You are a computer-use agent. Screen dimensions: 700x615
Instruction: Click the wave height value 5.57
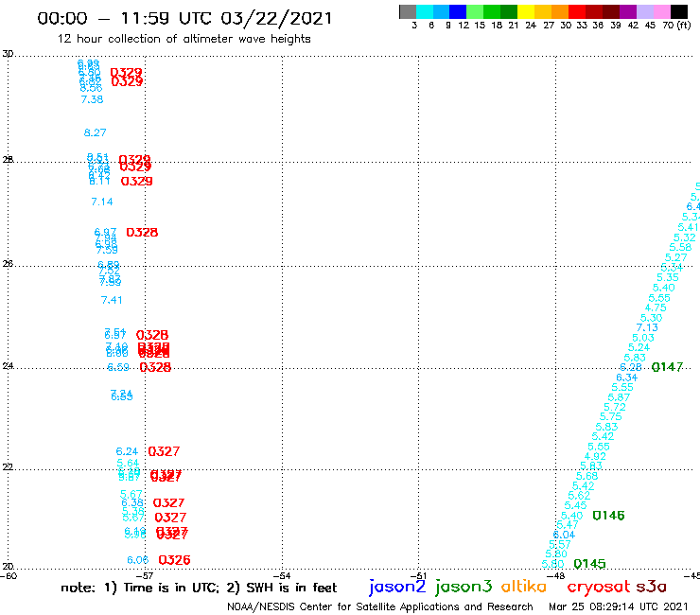(560, 544)
